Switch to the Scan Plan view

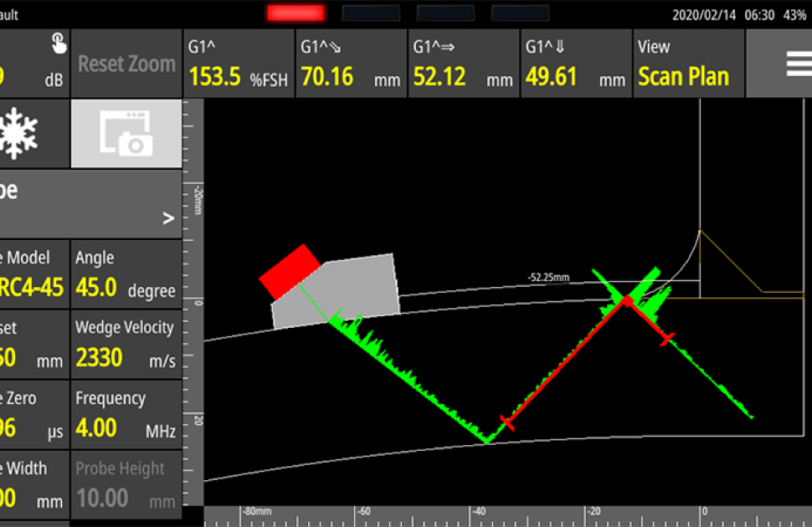pyautogui.click(x=688, y=76)
